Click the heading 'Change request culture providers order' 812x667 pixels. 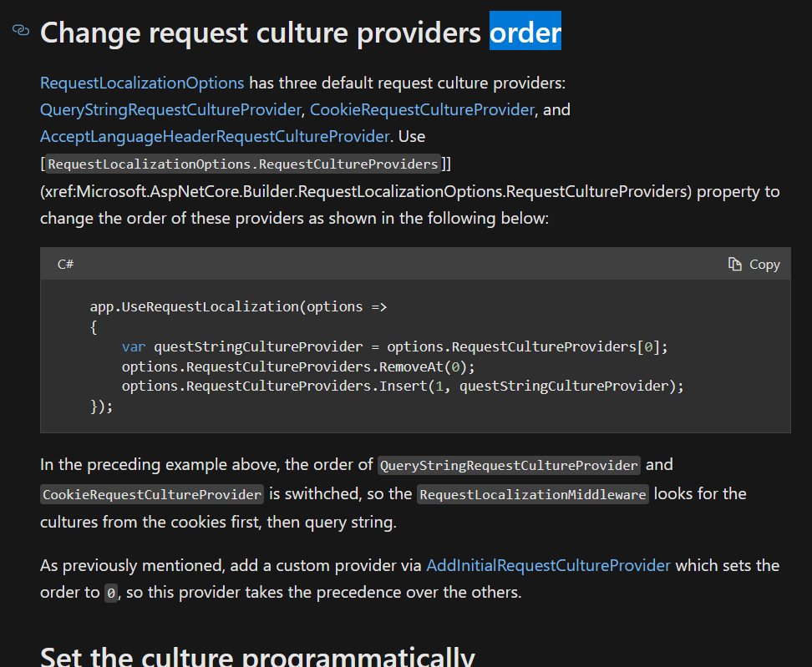pyautogui.click(x=301, y=32)
